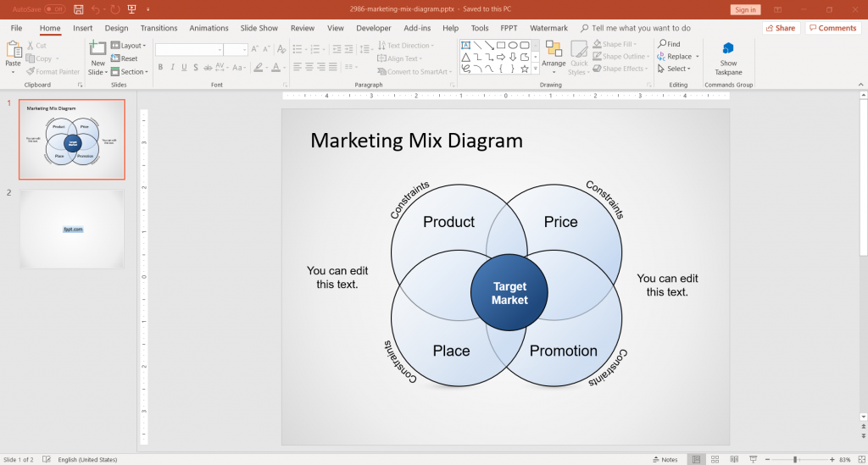Toggle the Notes pane in status bar
Screen dimensions: 868x465
click(x=665, y=459)
